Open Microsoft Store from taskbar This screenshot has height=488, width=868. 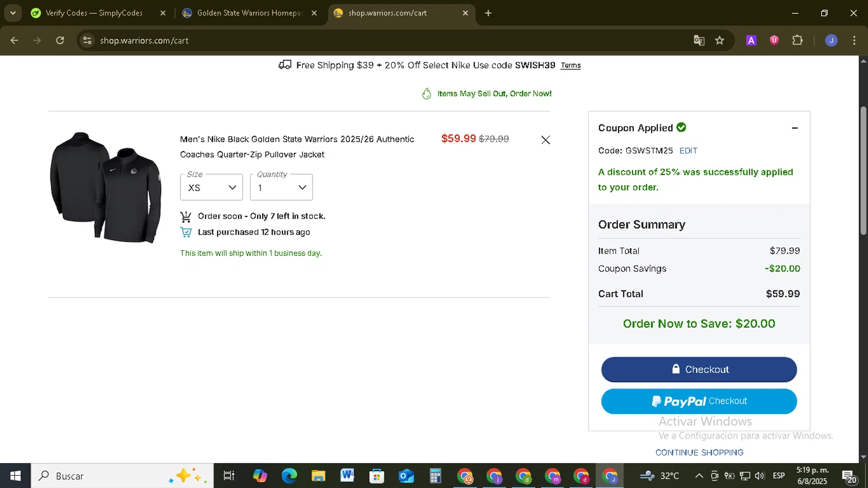[x=377, y=476]
